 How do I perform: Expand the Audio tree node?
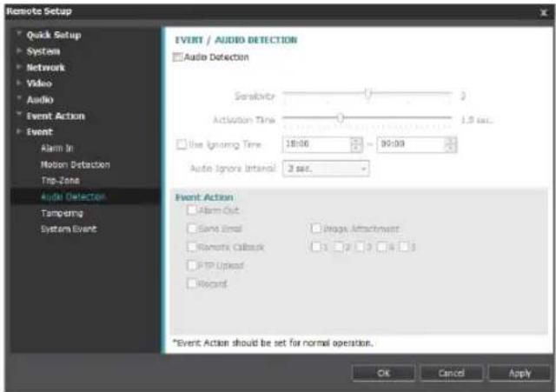point(19,99)
